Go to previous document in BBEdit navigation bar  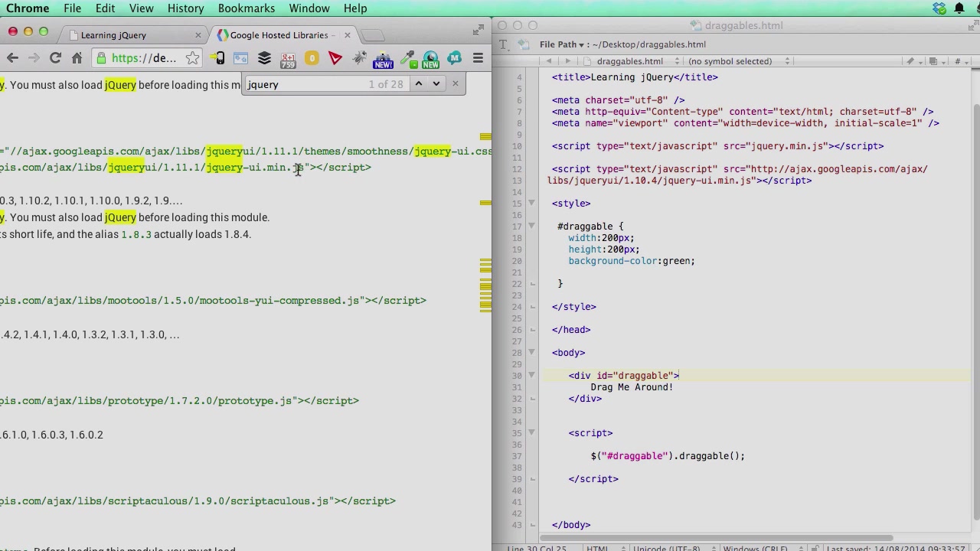pyautogui.click(x=548, y=61)
